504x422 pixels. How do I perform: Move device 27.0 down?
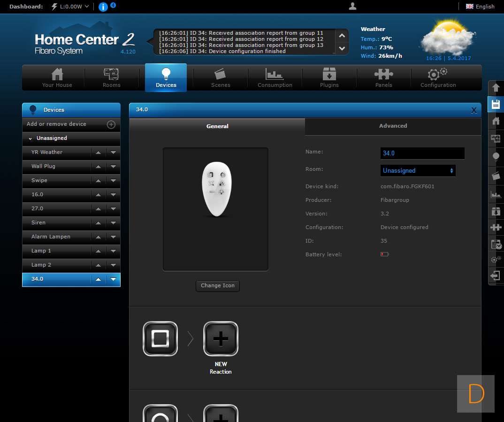coord(113,209)
